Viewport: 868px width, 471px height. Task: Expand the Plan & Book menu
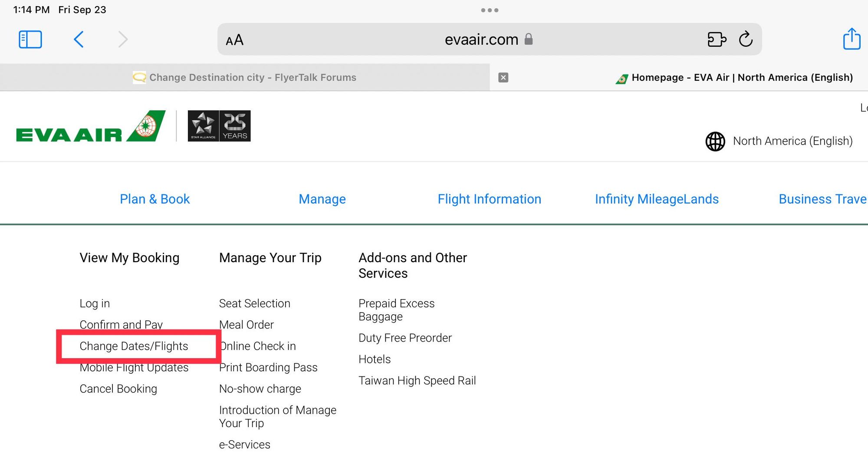(155, 199)
